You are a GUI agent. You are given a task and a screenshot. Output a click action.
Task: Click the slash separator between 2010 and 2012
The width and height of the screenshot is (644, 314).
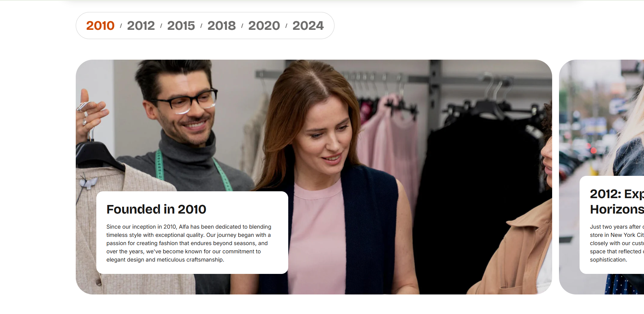[121, 26]
